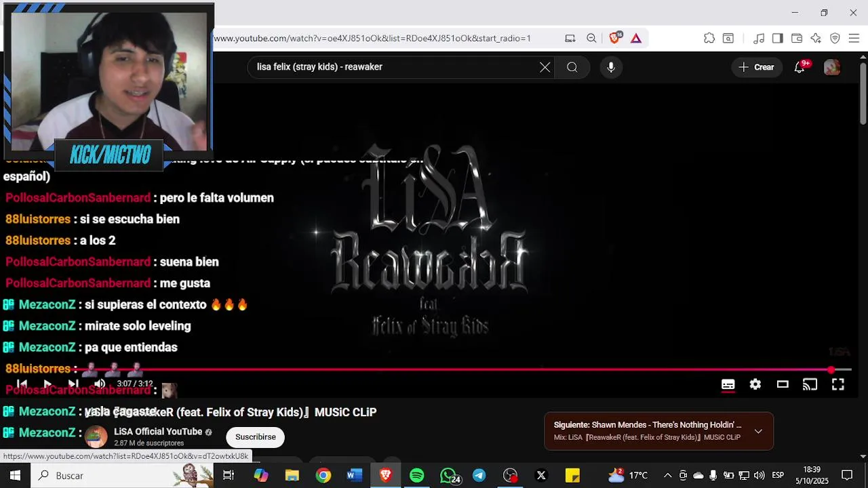
Task: Clear the YouTube search box text
Action: 545,67
